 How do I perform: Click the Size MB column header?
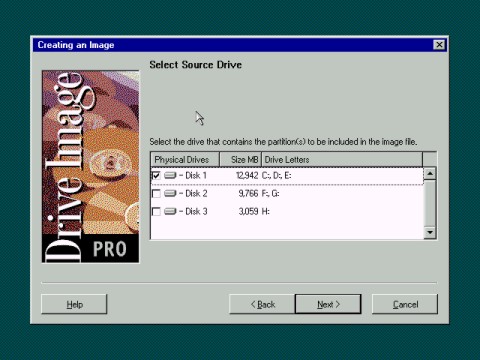[240, 160]
